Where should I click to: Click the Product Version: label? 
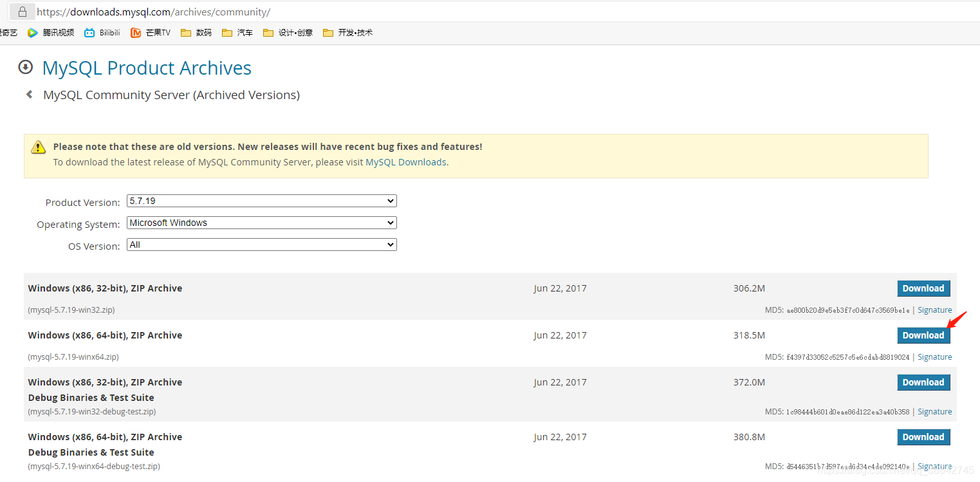point(82,202)
